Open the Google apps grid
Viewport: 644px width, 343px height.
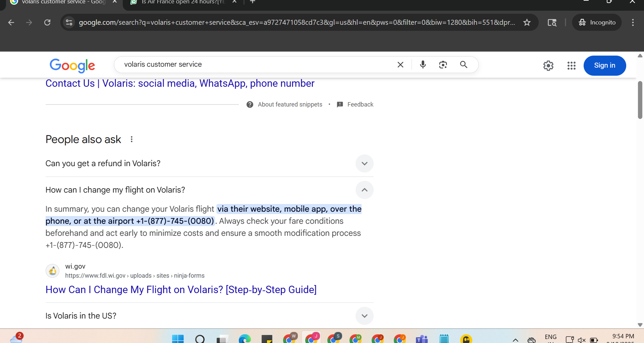[572, 66]
